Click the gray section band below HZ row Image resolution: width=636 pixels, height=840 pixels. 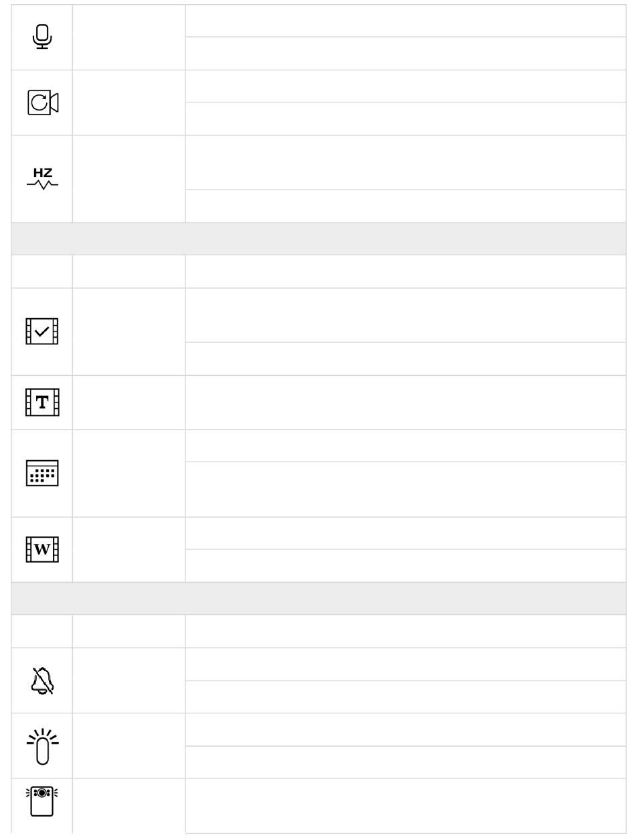pyautogui.click(x=319, y=238)
